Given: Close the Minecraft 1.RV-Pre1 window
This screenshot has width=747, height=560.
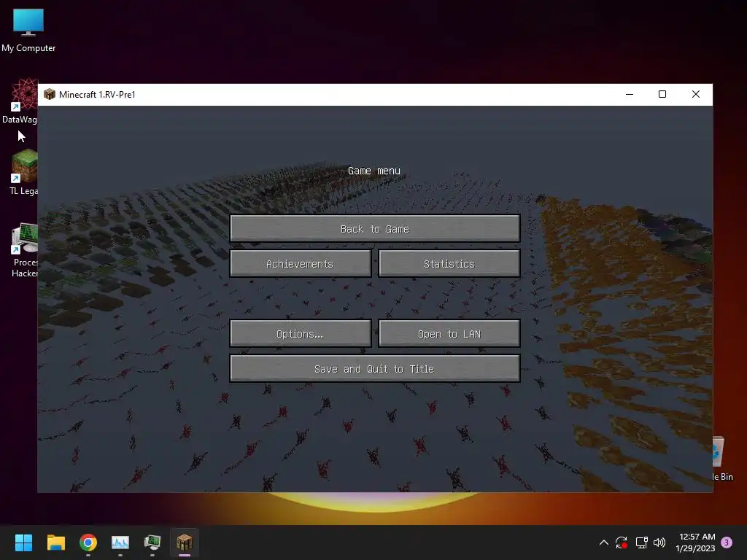Looking at the screenshot, I should [695, 94].
